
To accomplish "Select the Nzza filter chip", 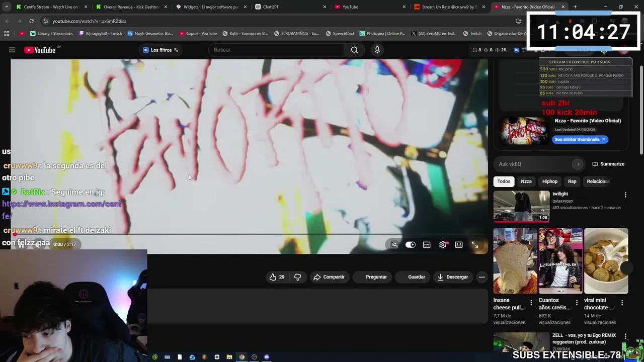I will pyautogui.click(x=526, y=182).
